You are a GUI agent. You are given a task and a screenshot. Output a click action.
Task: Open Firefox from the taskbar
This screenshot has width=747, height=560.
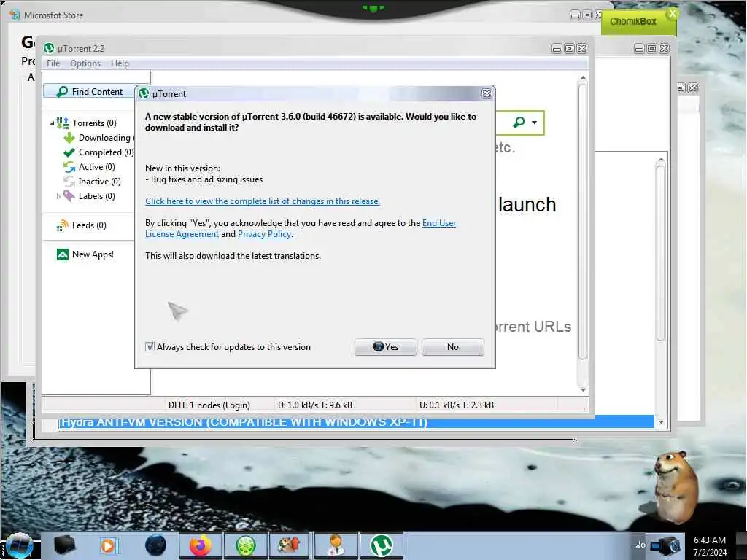200,545
